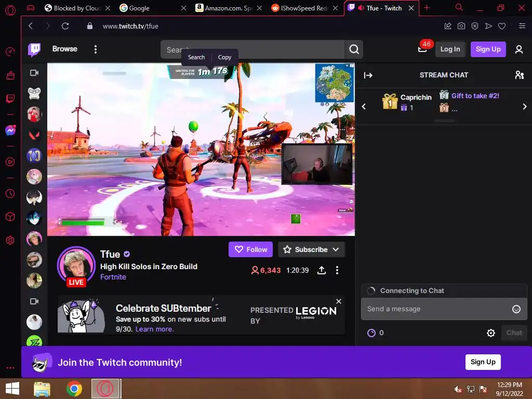532x399 pixels.
Task: Open Opera GX Corner gamepad icon
Action: coord(31,8)
